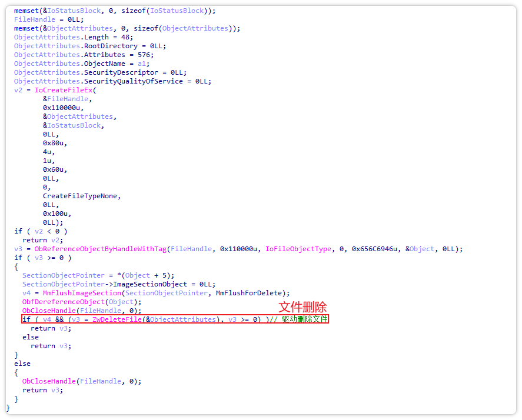Click ObCloseHandle in the final else block

[x=49, y=381]
